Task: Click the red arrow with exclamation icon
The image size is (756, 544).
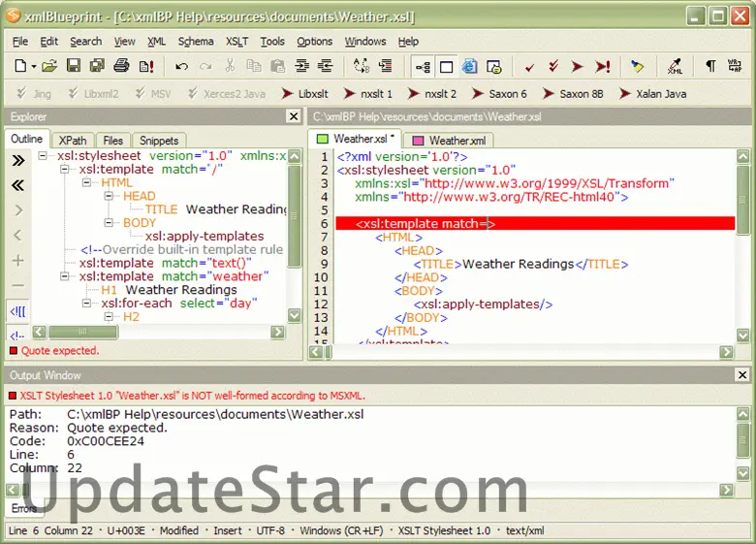Action: (x=603, y=67)
